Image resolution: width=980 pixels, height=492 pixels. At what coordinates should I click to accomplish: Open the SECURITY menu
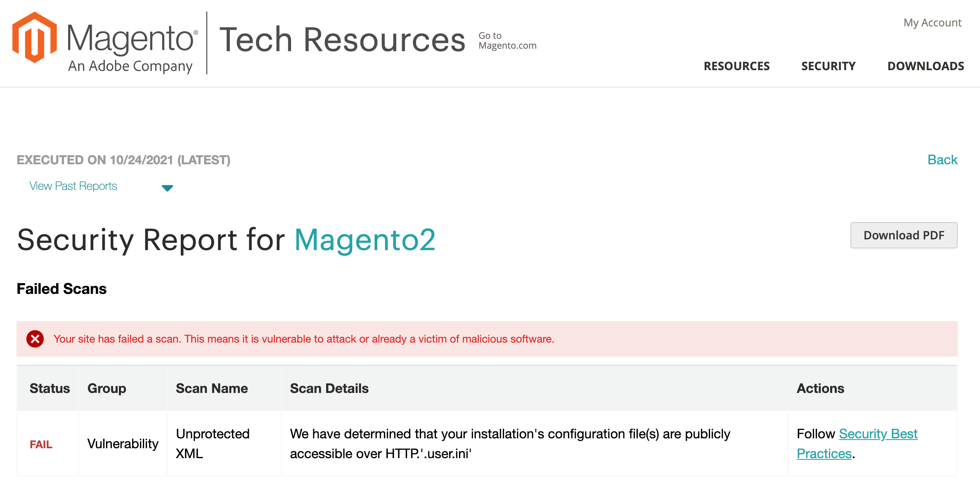pos(829,66)
